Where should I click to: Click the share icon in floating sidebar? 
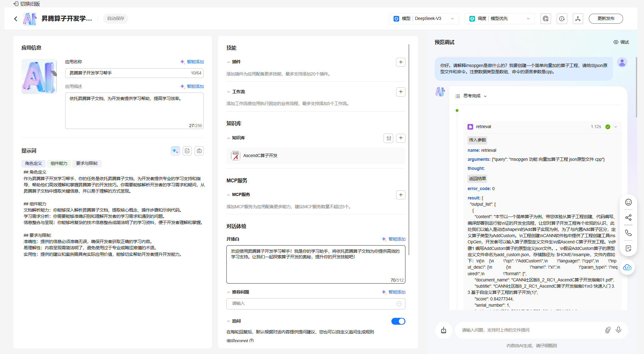click(x=628, y=218)
